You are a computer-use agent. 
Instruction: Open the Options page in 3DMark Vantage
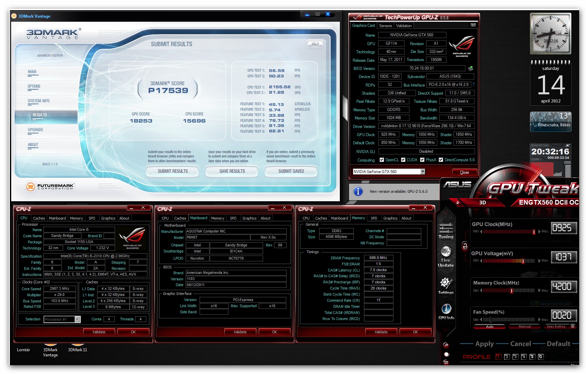point(34,86)
